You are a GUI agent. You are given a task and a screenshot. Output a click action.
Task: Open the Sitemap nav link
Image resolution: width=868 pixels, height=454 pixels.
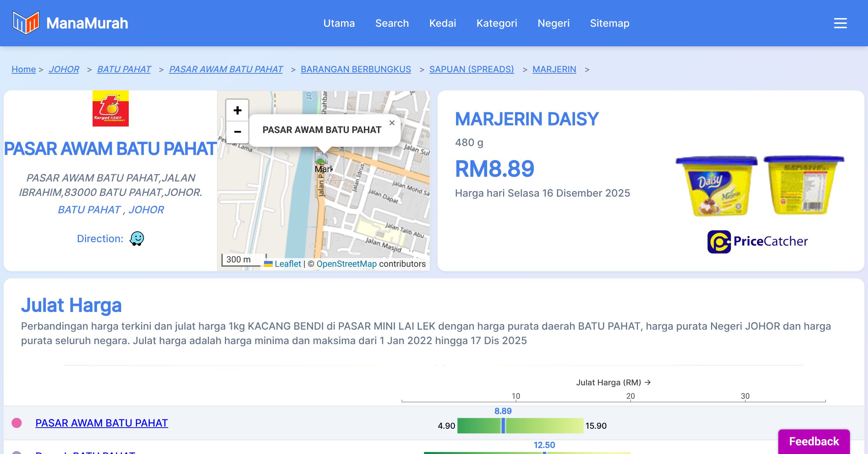609,23
